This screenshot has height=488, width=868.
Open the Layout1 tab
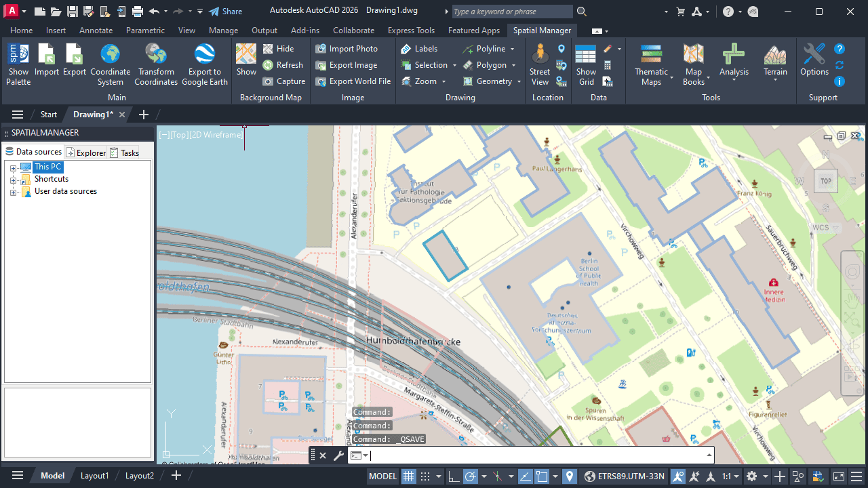point(94,476)
